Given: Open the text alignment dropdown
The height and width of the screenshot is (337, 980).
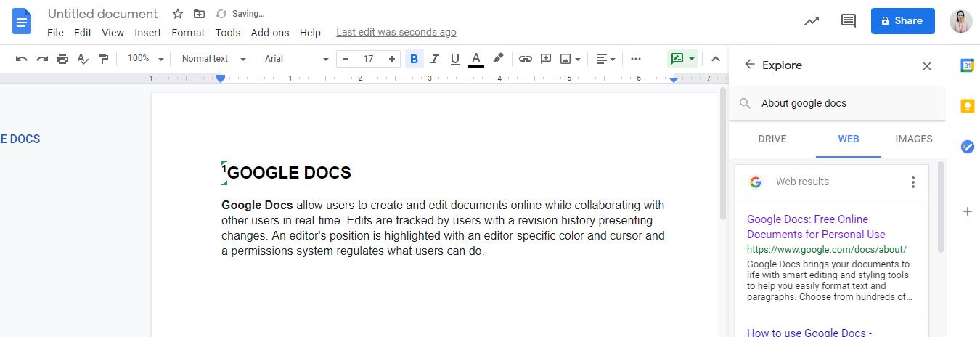Looking at the screenshot, I should pos(605,59).
